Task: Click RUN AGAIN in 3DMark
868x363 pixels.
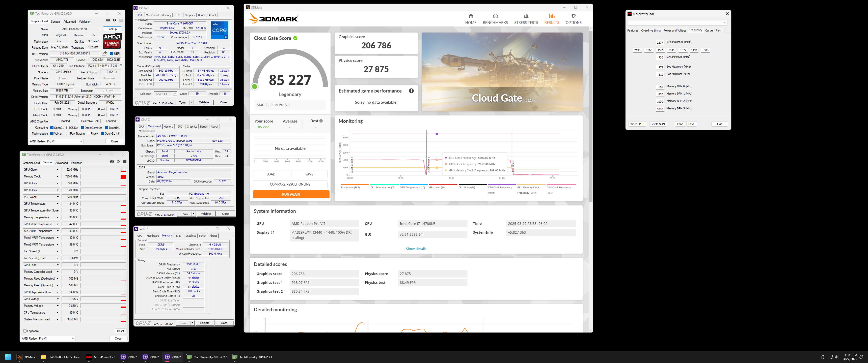Action: [291, 194]
